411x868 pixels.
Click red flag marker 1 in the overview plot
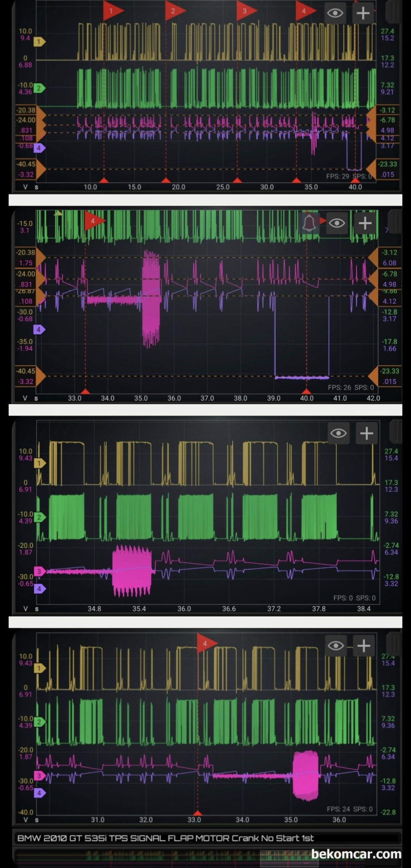coord(113,11)
